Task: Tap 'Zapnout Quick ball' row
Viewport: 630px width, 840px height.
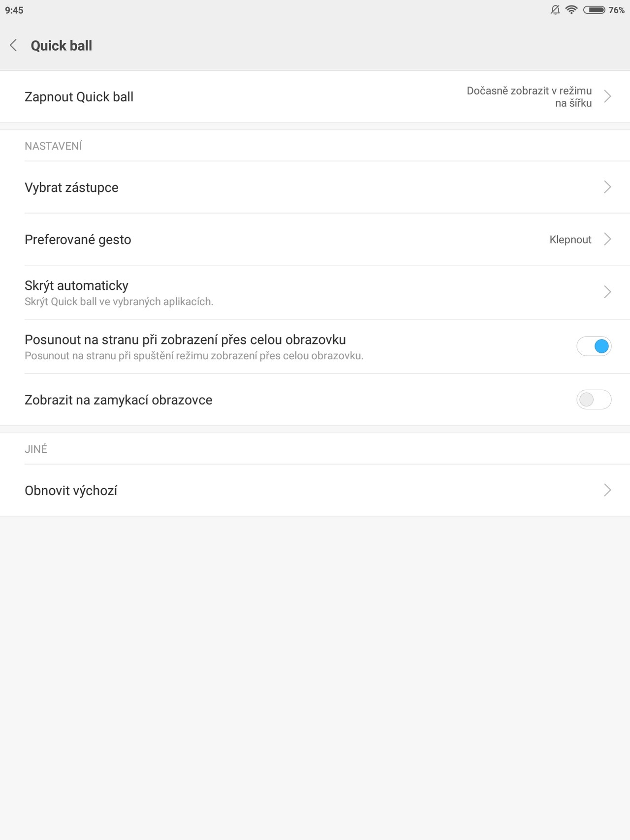Action: point(79,96)
